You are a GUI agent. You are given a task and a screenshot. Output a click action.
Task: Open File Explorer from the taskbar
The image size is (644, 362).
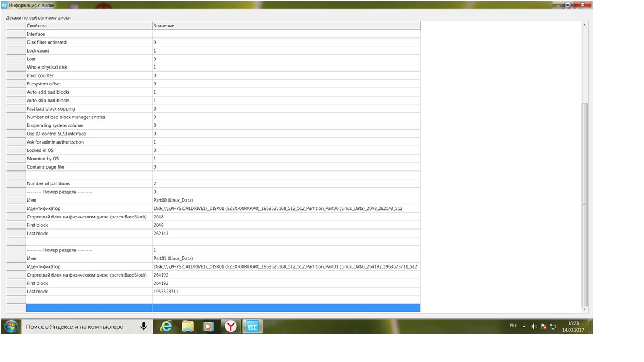tap(187, 326)
